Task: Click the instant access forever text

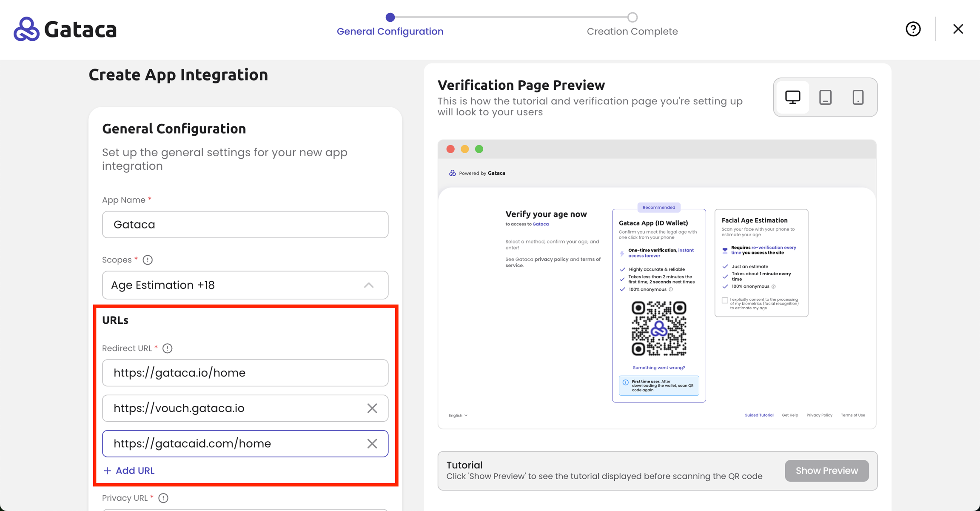Action: pyautogui.click(x=661, y=253)
